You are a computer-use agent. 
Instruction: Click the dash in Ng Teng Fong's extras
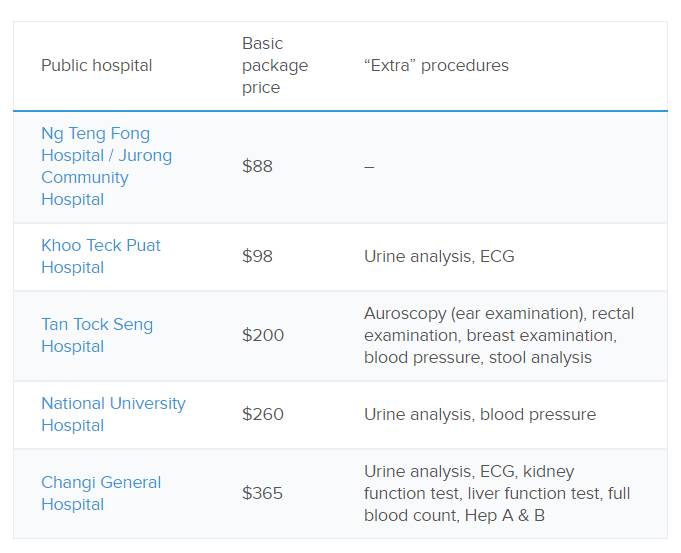[369, 167]
